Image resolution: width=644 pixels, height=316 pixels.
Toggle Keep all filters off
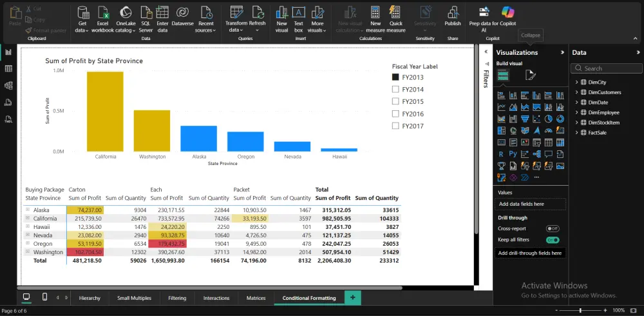tap(553, 240)
